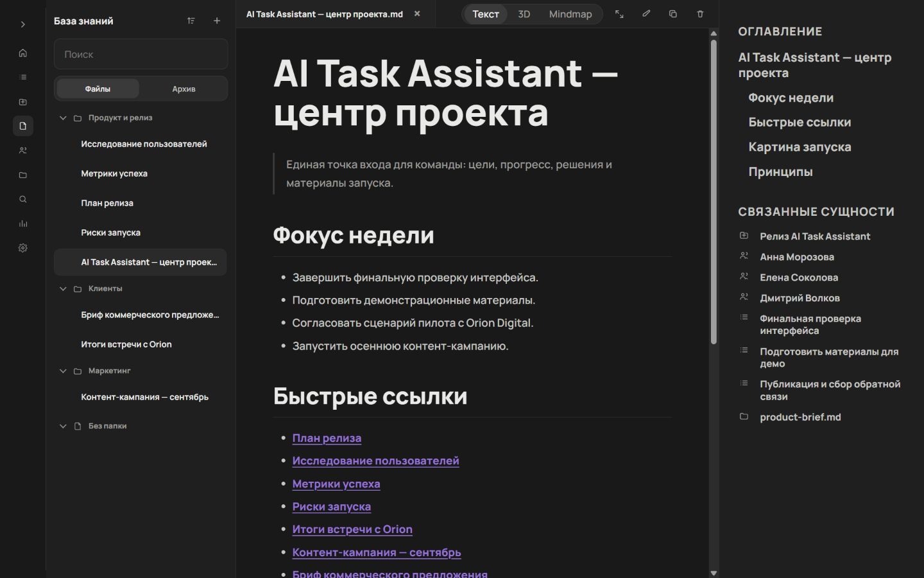Open related file product-brief.md
This screenshot has width=924, height=578.
(800, 417)
